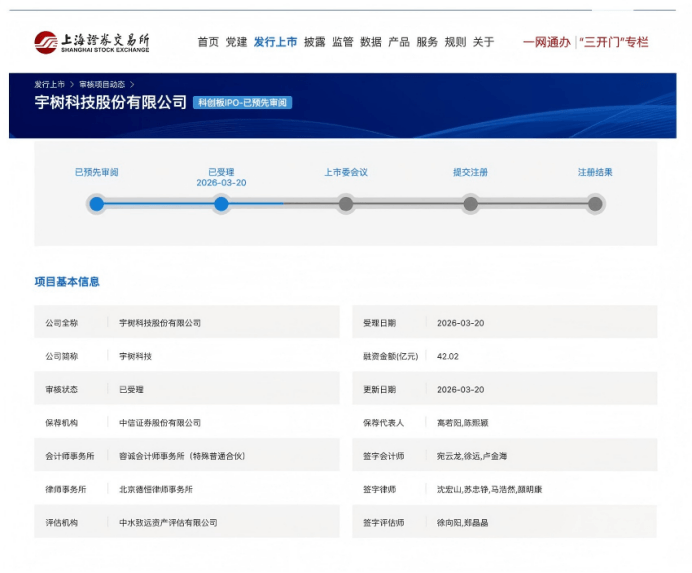Click the 发行上市 breadcrumb link

pyautogui.click(x=49, y=85)
